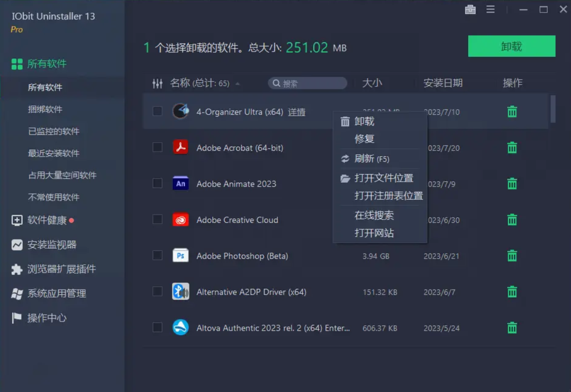571x392 pixels.
Task: Click trash icon for Altova Authentic 2023
Action: (x=512, y=328)
